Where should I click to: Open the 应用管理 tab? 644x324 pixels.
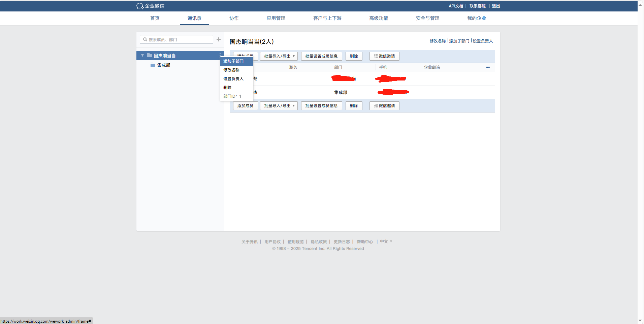(276, 18)
